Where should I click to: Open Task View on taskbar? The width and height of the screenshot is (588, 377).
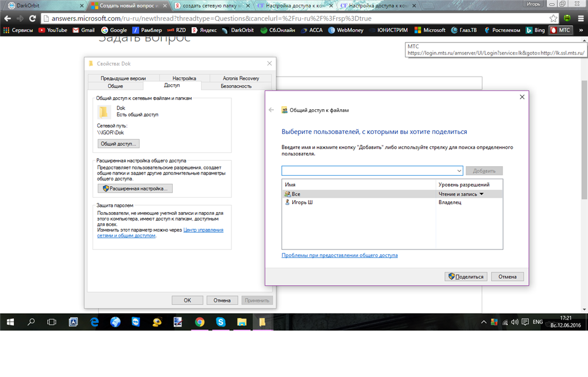[52, 322]
